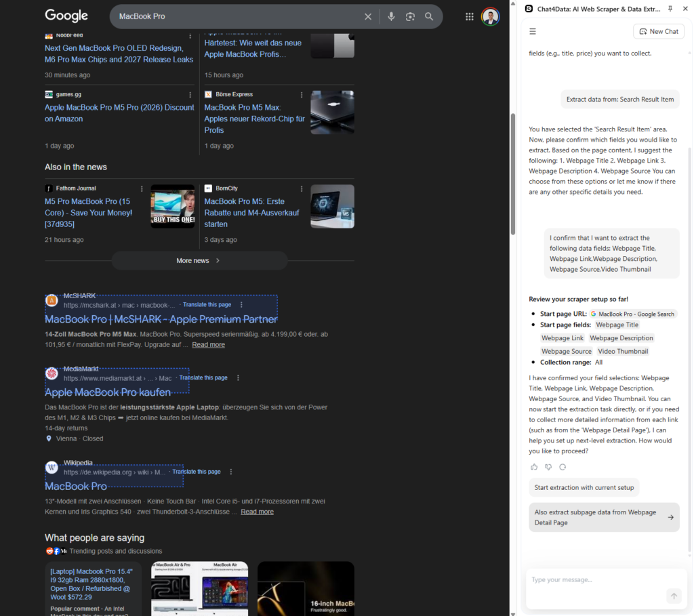Give the response a thumbs up
694x616 pixels.
pyautogui.click(x=534, y=467)
